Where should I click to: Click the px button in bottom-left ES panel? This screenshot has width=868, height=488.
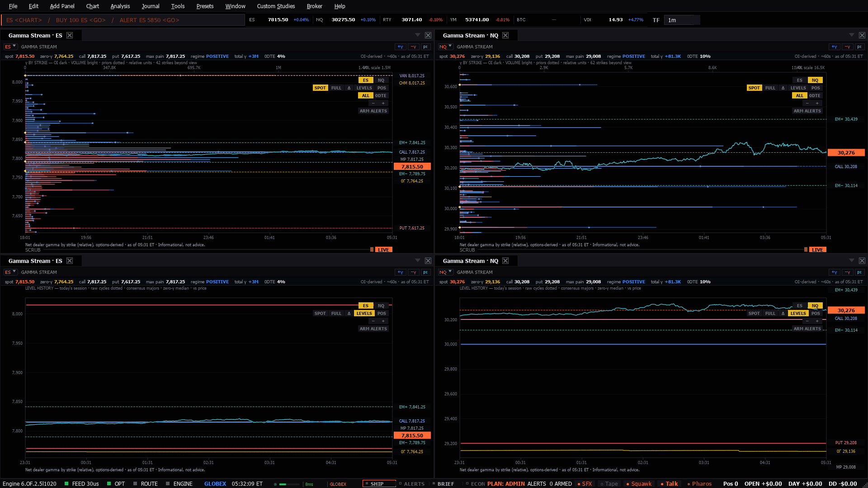(425, 272)
